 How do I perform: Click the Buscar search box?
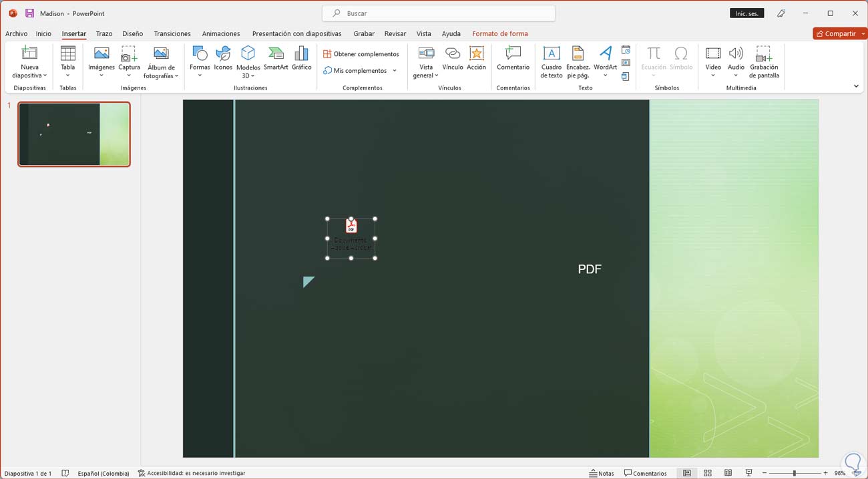pos(439,13)
